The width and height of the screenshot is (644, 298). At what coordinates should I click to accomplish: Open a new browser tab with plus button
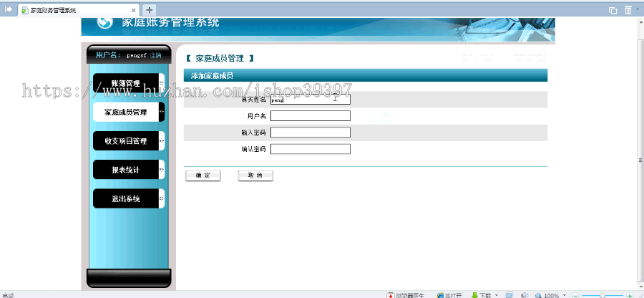coord(150,10)
